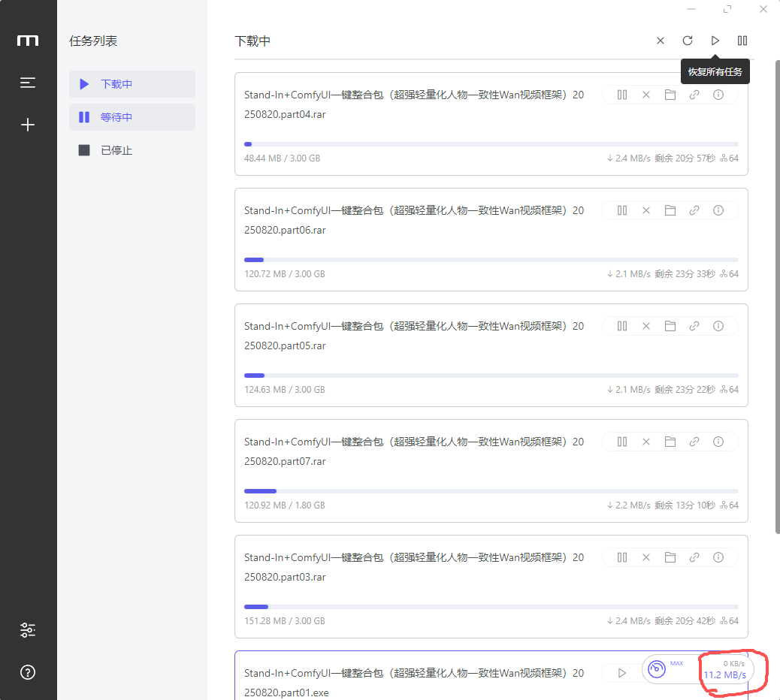The width and height of the screenshot is (780, 700).
Task: Select the 下载中 tab
Action: (132, 84)
